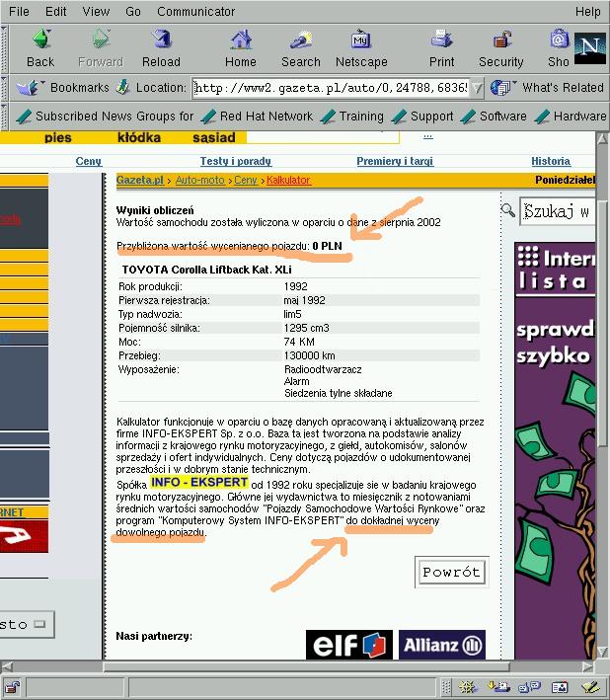Expand the Location URL history dropdown
Image resolution: width=610 pixels, height=700 pixels.
click(477, 88)
